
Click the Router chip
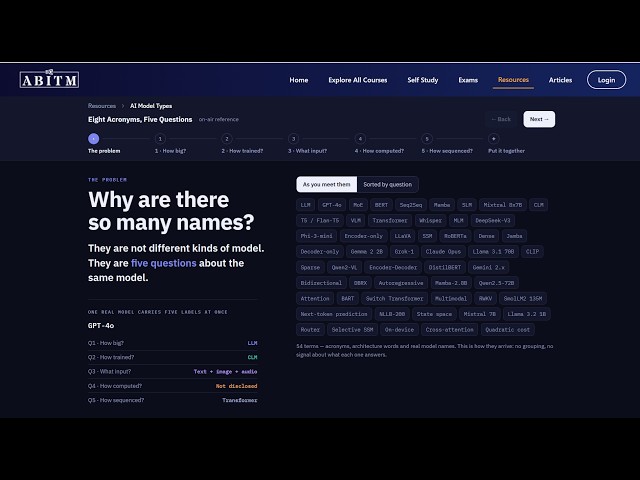point(310,329)
